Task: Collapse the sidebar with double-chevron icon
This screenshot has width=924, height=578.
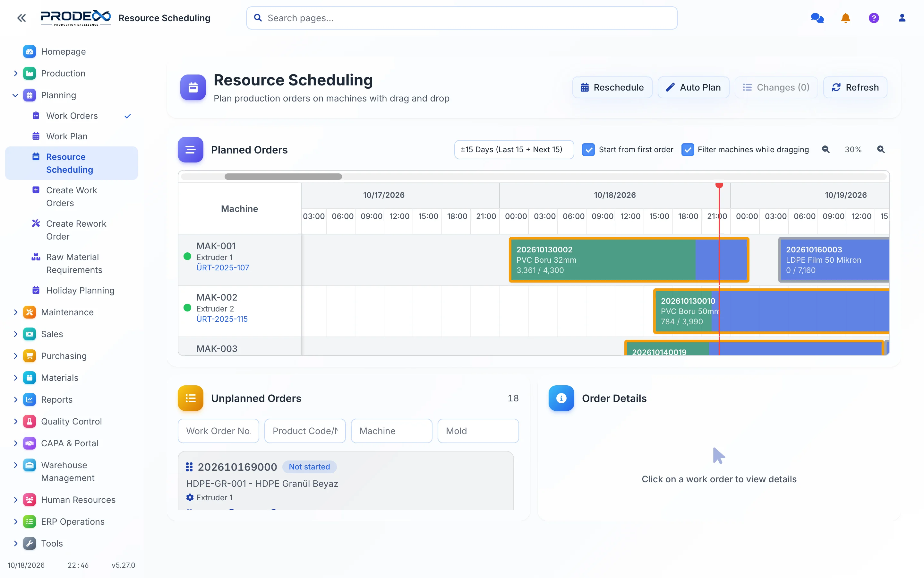Action: coord(21,18)
